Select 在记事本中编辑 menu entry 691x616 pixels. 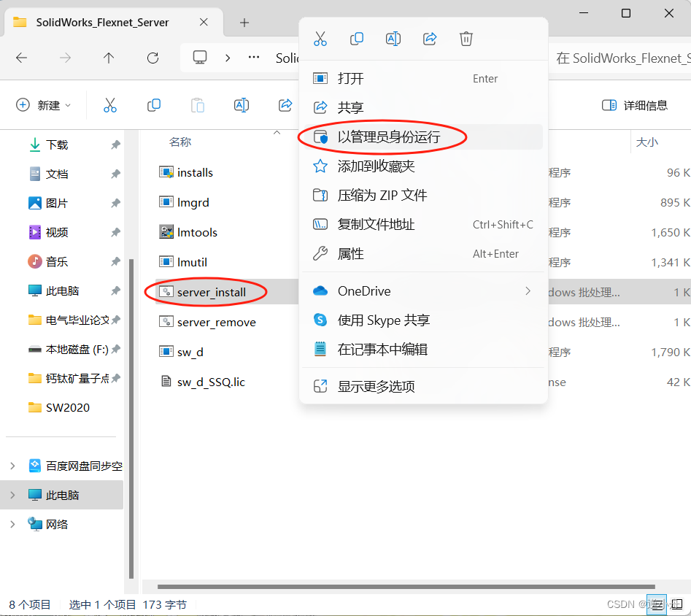(x=423, y=349)
